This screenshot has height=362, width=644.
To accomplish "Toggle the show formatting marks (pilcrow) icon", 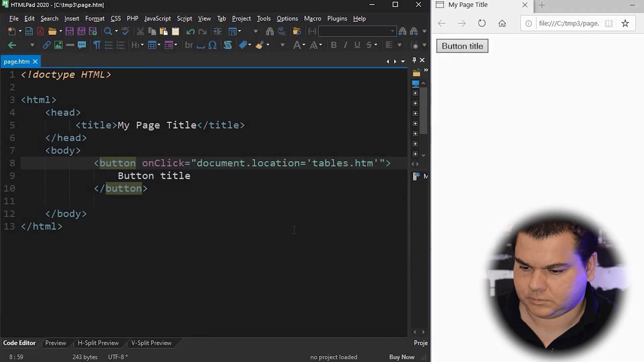I will click(97, 45).
